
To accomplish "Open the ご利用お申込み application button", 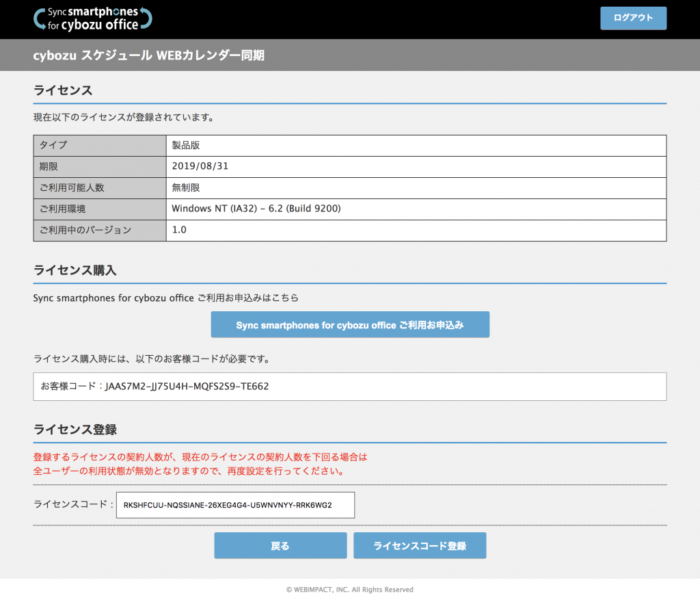I will [350, 325].
